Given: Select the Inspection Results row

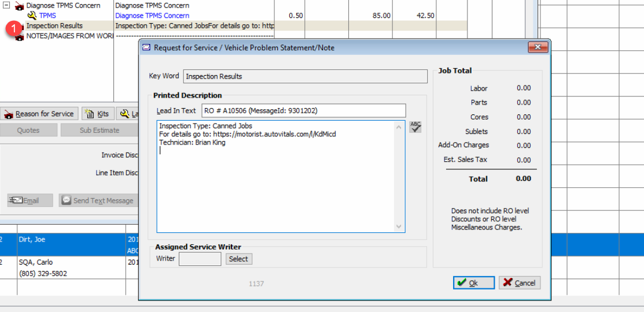Looking at the screenshot, I should (x=233, y=26).
